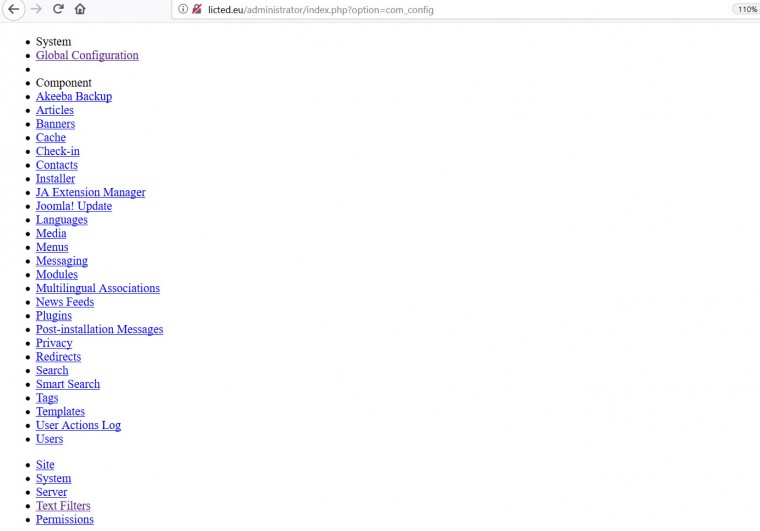This screenshot has height=531, width=760.
Task: Open the Media component link
Action: [x=51, y=234]
